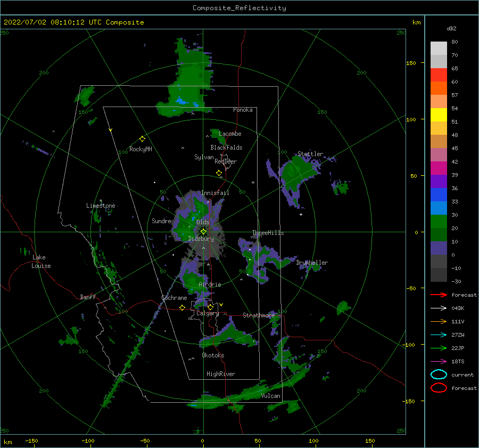Click the Drumheller town label

(x=312, y=263)
